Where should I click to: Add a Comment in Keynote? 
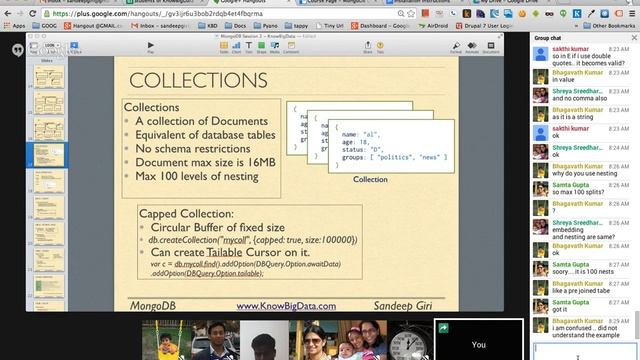291,47
